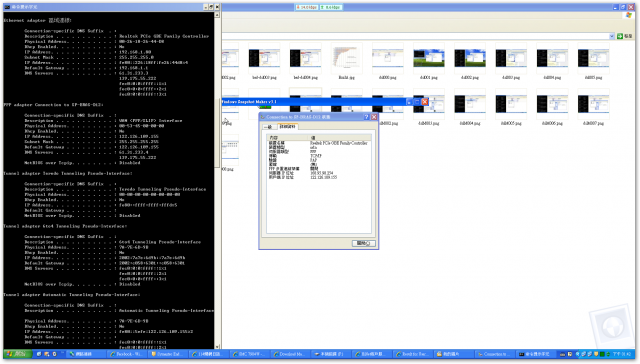Select the 4db005.png thumbnail
The height and width of the screenshot is (364, 640).
[511, 105]
